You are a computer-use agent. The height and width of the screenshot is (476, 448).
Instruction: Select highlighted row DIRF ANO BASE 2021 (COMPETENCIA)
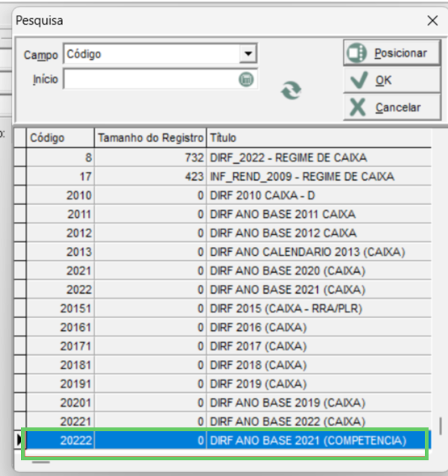click(229, 440)
